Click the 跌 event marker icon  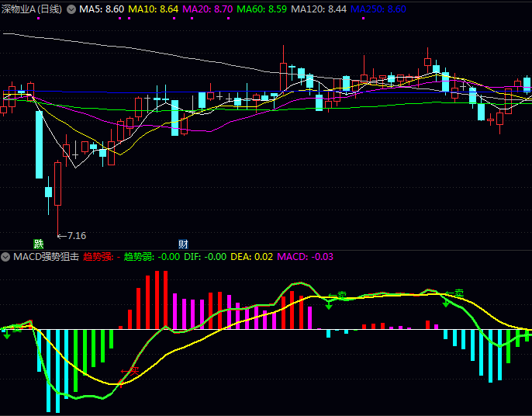point(39,244)
